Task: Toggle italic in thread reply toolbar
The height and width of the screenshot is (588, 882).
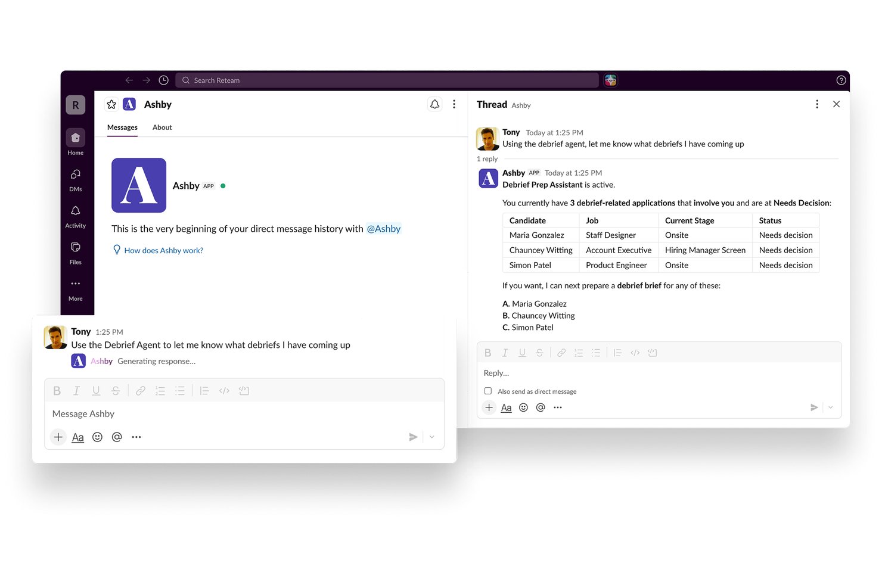Action: coord(505,353)
